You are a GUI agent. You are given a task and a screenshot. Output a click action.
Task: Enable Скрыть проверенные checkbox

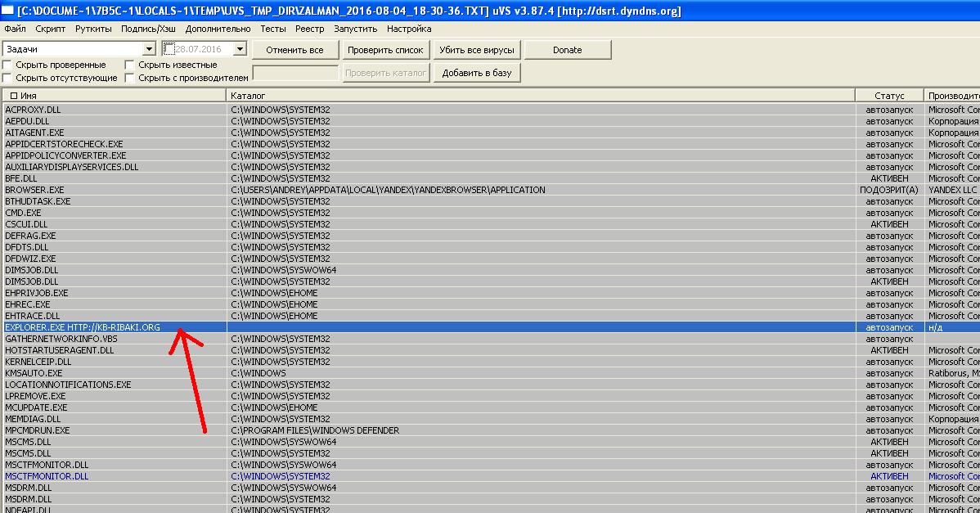tap(7, 65)
